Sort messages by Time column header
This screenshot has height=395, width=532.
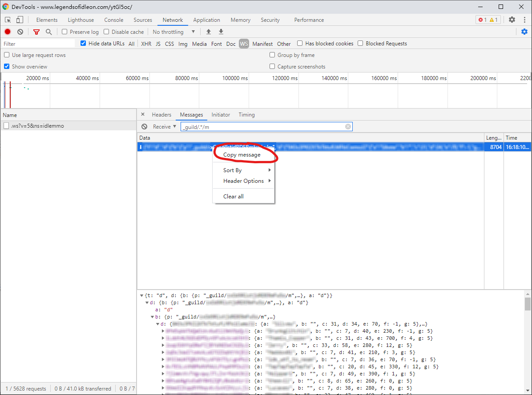click(517, 138)
